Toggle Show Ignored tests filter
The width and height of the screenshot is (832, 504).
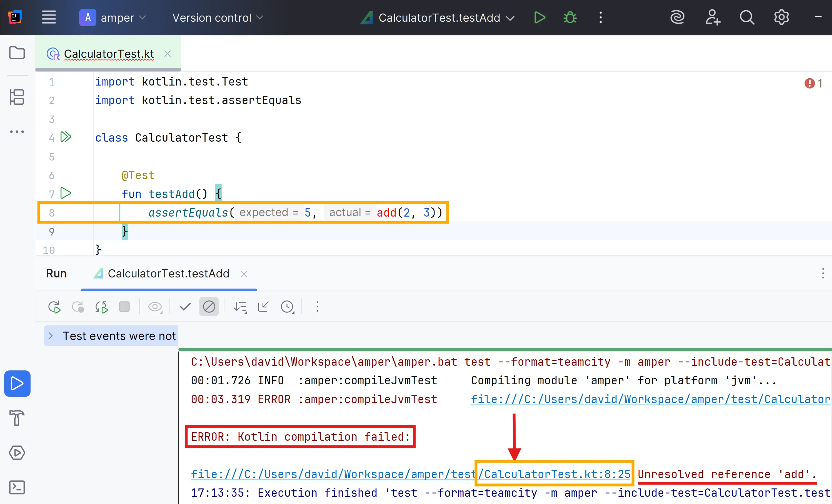click(x=209, y=307)
